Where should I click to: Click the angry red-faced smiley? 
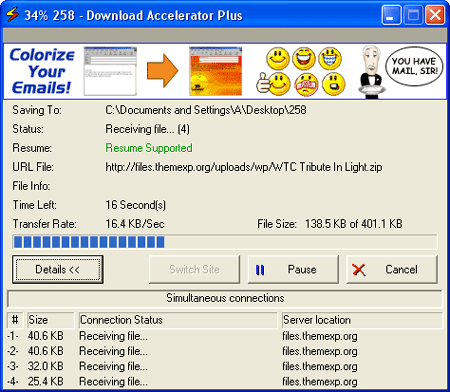[306, 84]
